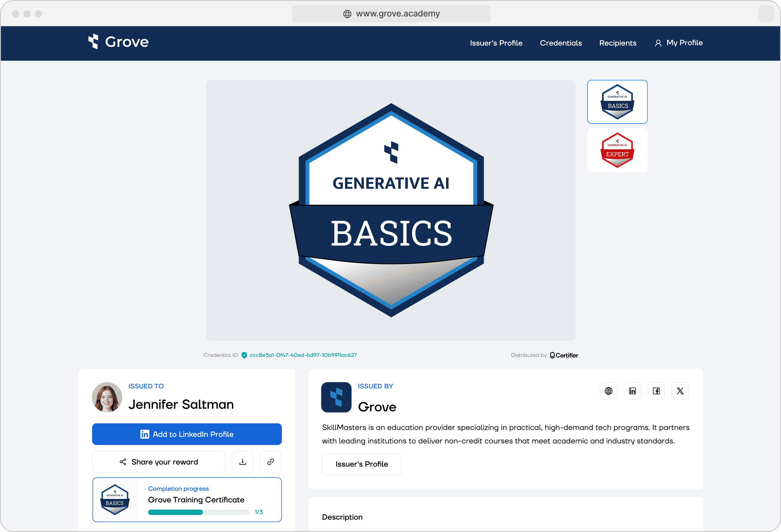Click the Completion progress label

(178, 488)
